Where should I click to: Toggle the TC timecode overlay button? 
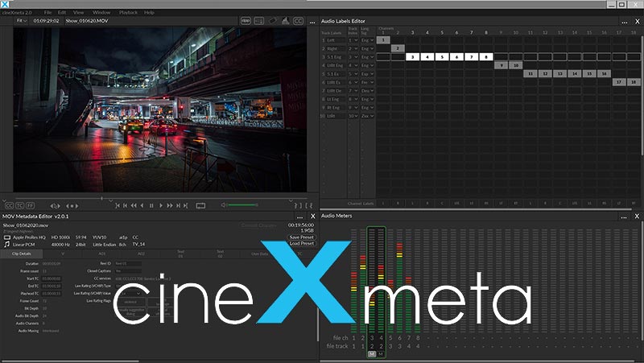19,205
